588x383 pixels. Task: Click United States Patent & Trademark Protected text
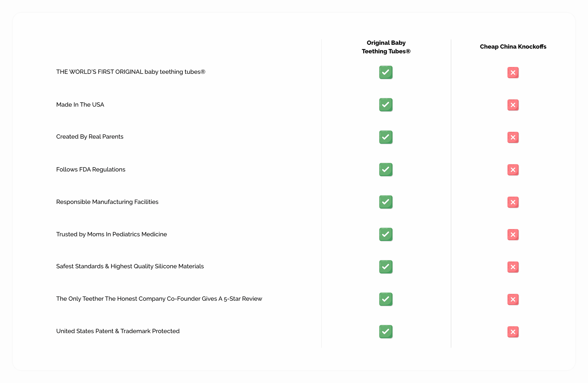[118, 331]
